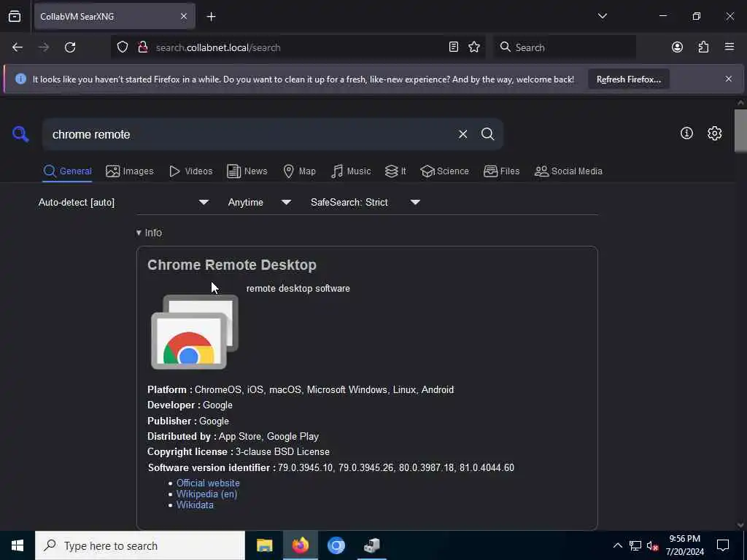747x560 pixels.
Task: Reload the current page
Action: point(70,47)
